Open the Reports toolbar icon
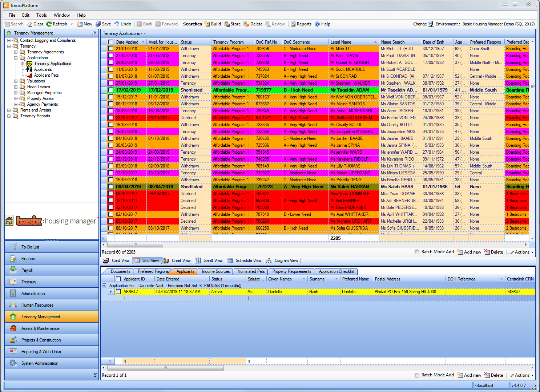 coord(301,24)
